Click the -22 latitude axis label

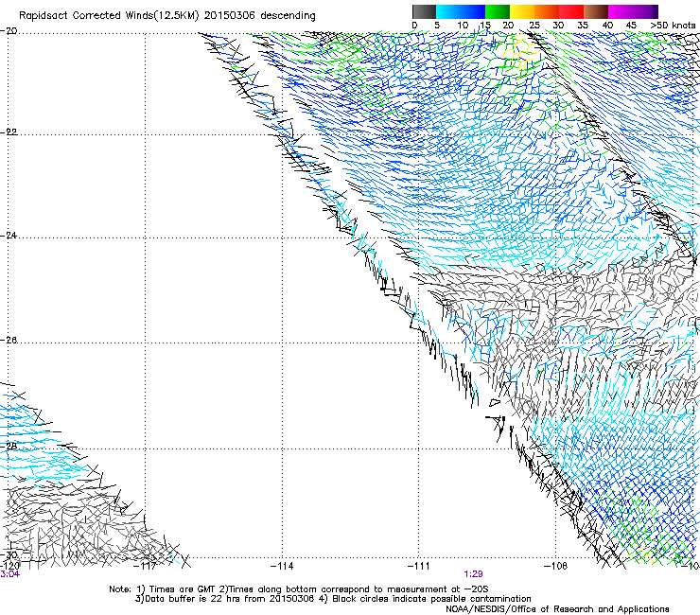(x=9, y=132)
